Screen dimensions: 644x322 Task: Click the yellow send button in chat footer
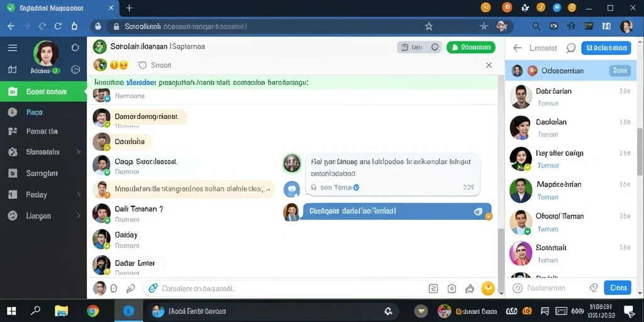pos(487,288)
